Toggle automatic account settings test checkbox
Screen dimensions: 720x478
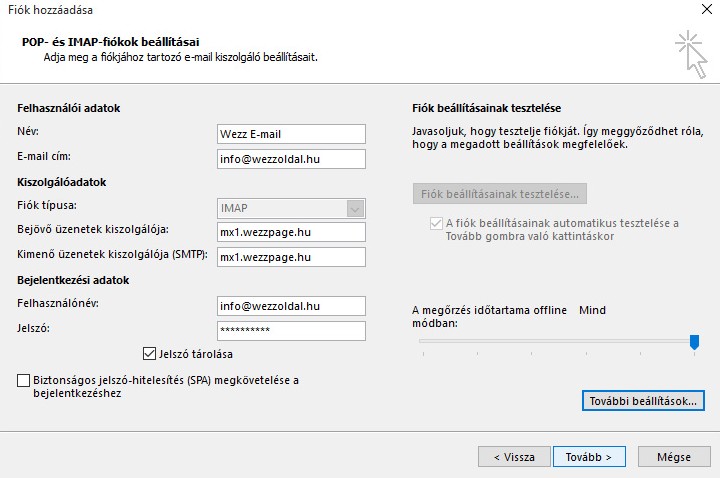[x=436, y=224]
